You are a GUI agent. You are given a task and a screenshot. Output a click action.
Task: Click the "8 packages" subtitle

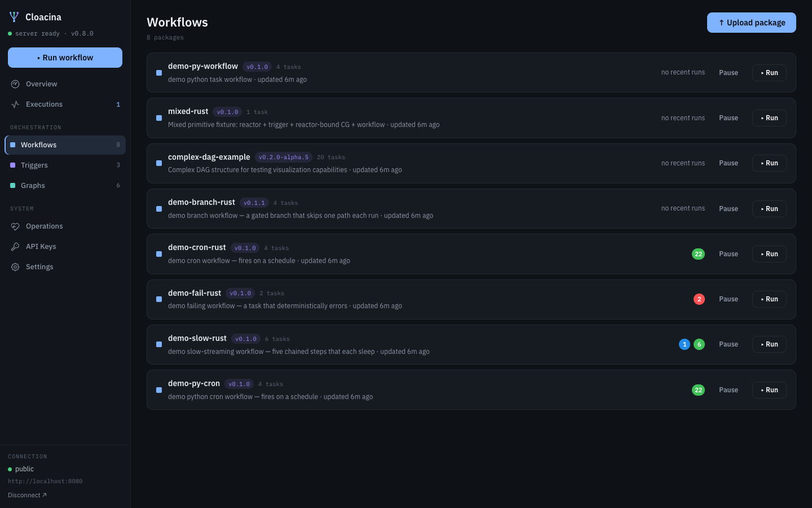165,37
